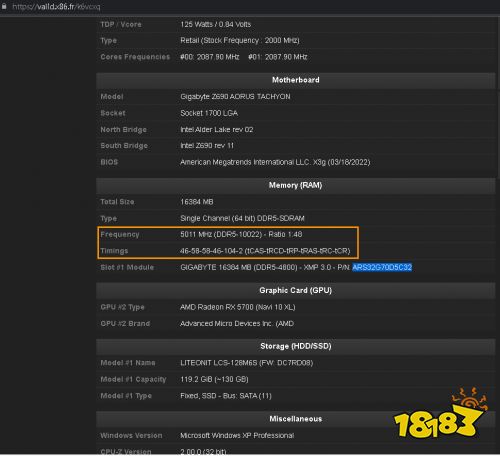
Task: Click the Storage (HDD/SSD) section header
Action: pos(296,346)
